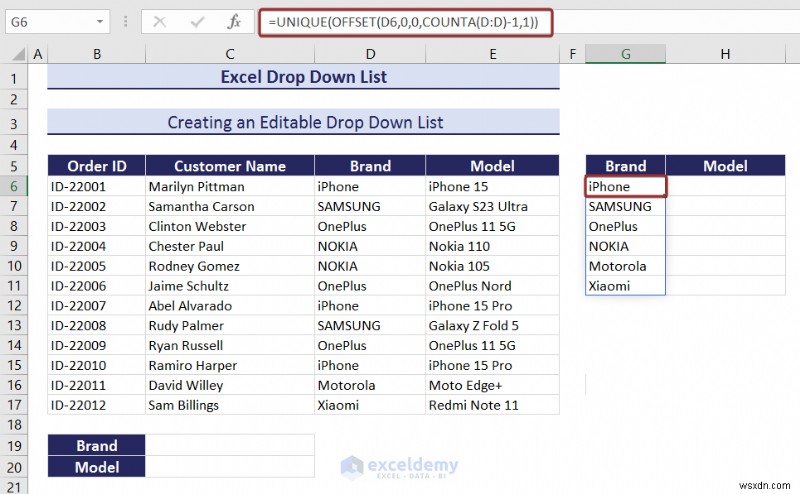The image size is (800, 494).
Task: Select column B header
Action: (x=97, y=54)
